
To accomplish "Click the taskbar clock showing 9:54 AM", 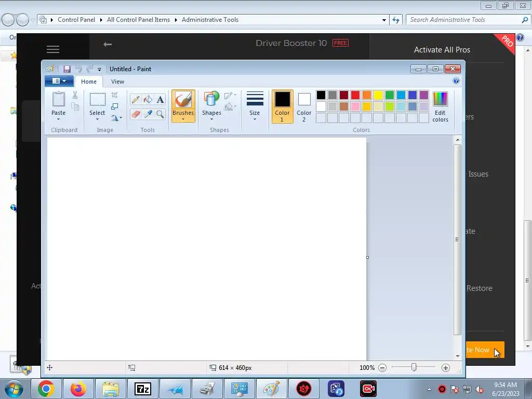I will click(506, 389).
